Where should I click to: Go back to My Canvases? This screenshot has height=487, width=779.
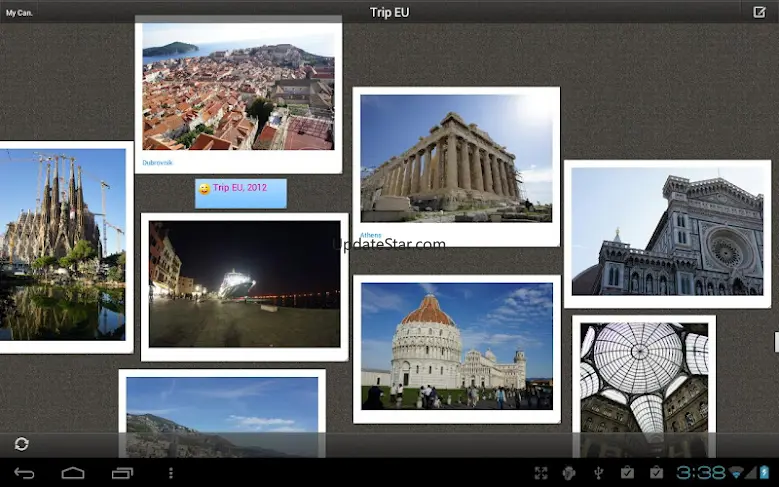click(x=19, y=13)
